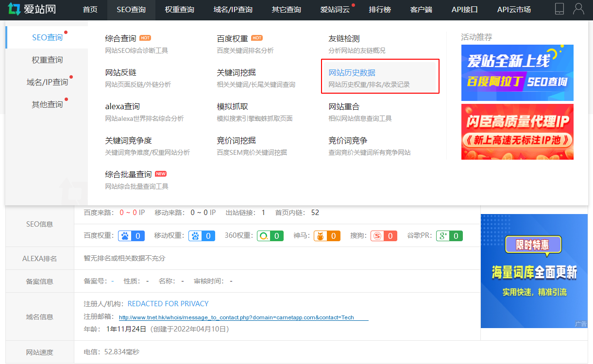
Task: Open the 网站反链 tool link
Action: point(120,72)
